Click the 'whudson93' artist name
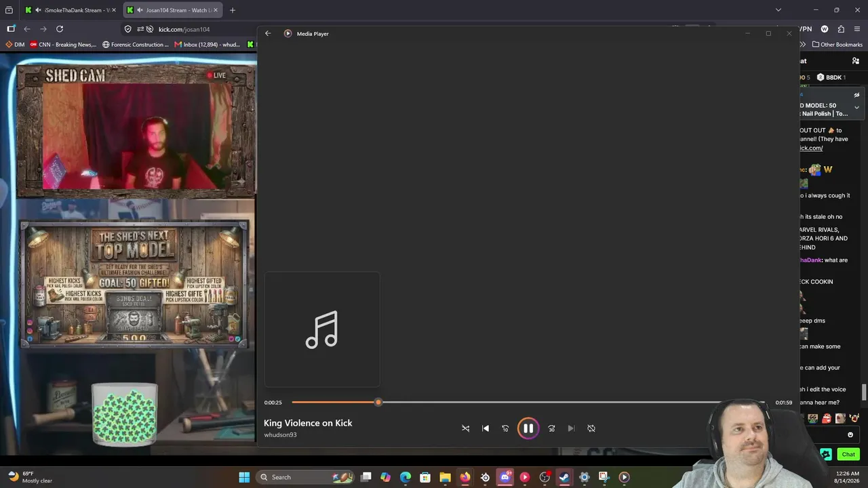This screenshot has height=488, width=868. [x=280, y=435]
